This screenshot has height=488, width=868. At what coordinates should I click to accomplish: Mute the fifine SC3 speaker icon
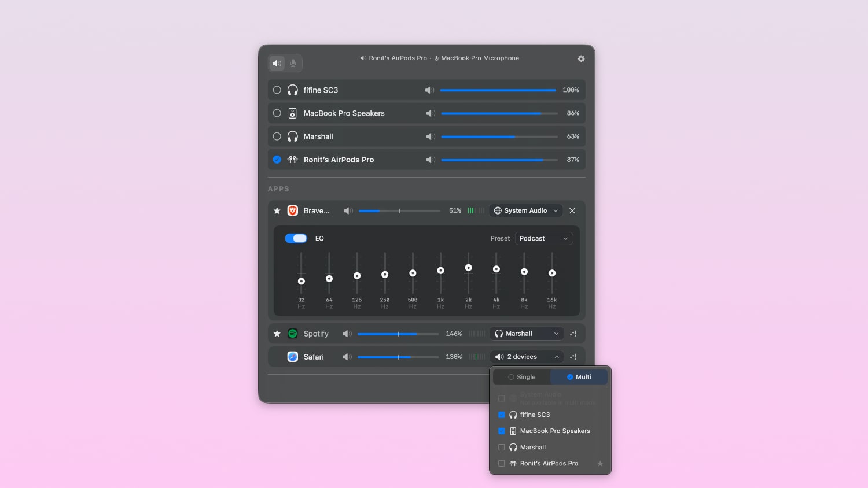coord(429,90)
